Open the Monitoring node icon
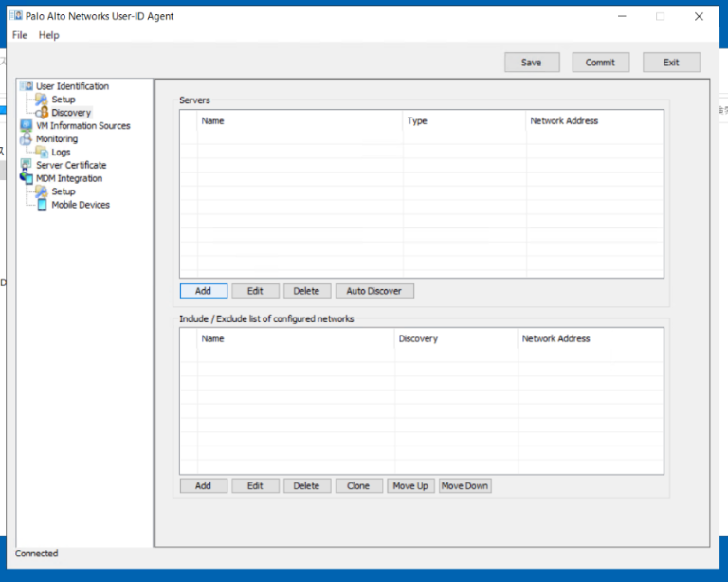The image size is (728, 582). point(27,138)
